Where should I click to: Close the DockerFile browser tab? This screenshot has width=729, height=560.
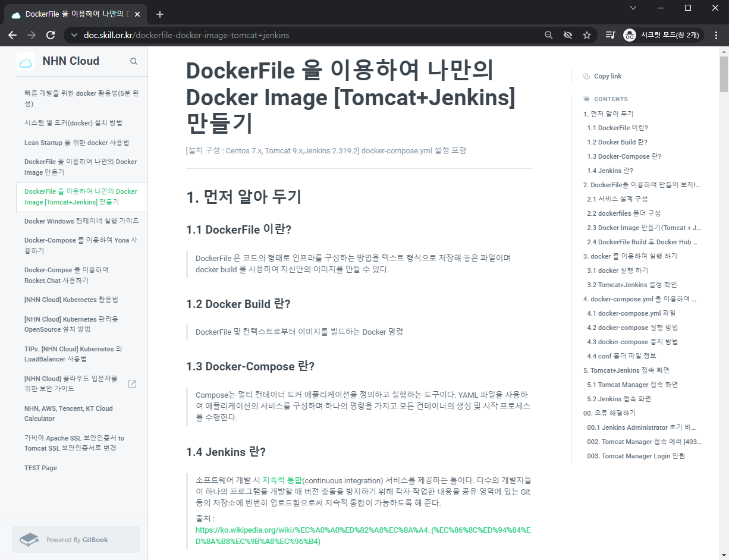pyautogui.click(x=139, y=14)
